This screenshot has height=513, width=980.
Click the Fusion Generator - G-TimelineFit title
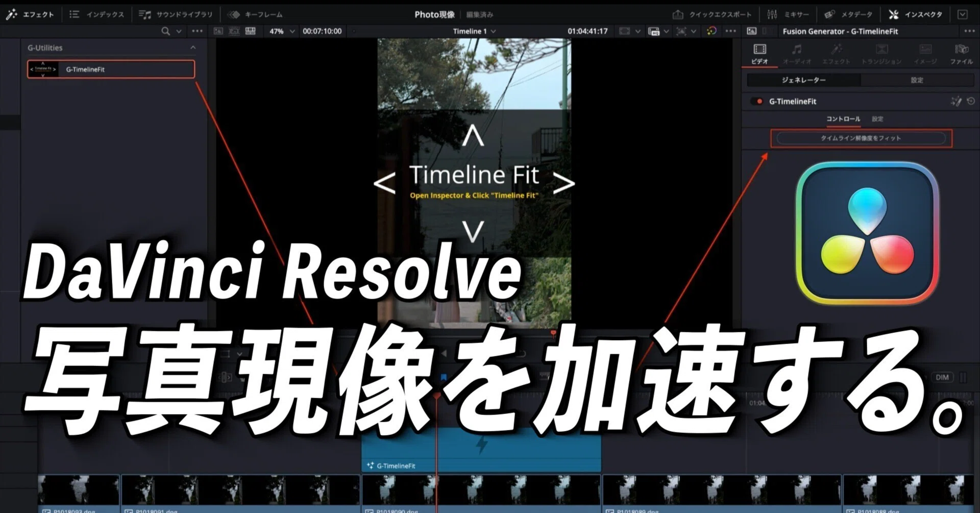pos(840,31)
